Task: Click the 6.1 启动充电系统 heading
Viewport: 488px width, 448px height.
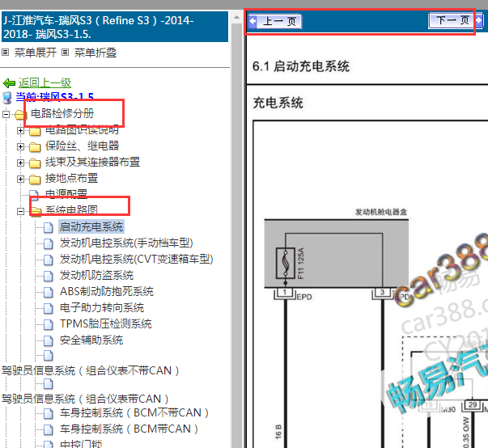Action: pyautogui.click(x=300, y=66)
